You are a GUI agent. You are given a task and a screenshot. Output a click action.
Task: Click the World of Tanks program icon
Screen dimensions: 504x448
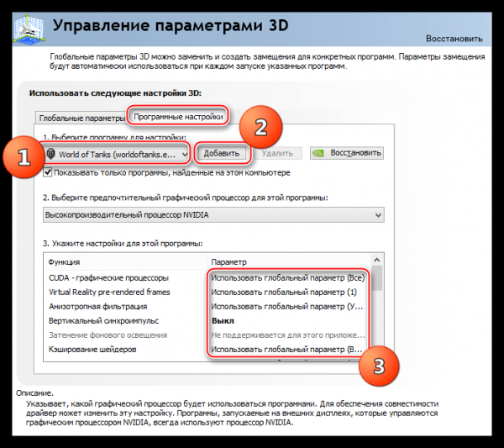point(50,154)
